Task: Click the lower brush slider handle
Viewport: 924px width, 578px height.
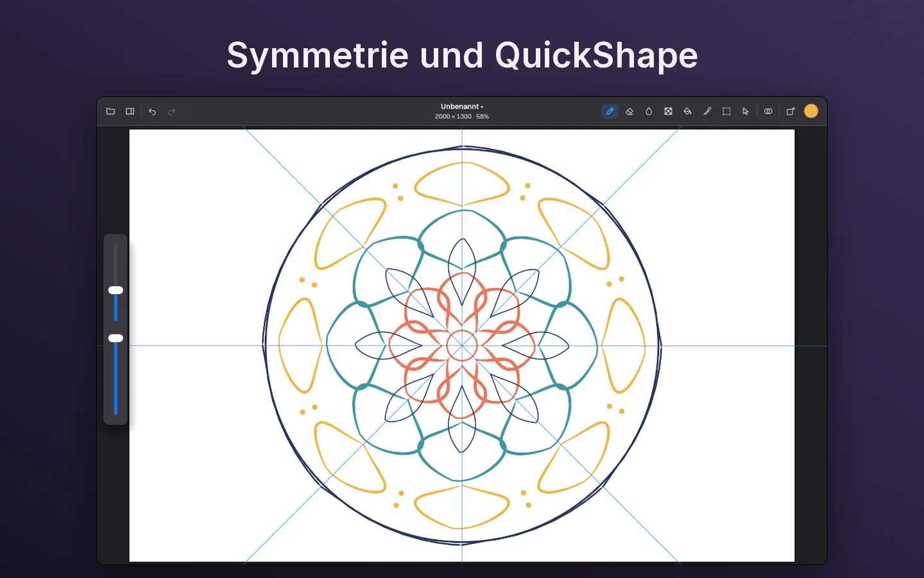Action: click(x=116, y=338)
